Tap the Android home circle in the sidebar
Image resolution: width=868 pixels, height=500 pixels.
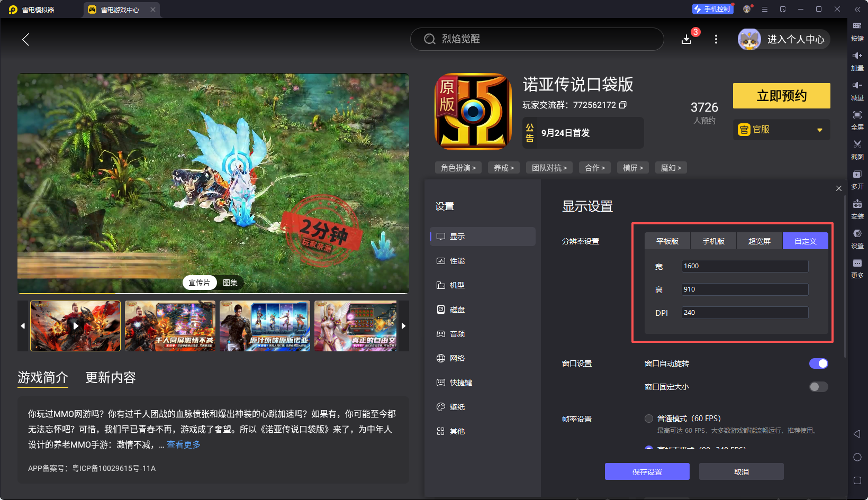[857, 457]
